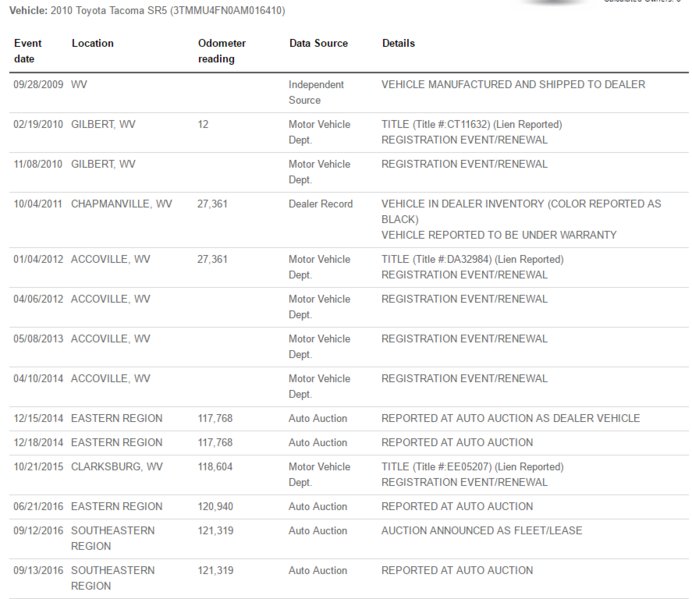Click the date 01/04/2012
The image size is (692, 599).
(x=38, y=259)
